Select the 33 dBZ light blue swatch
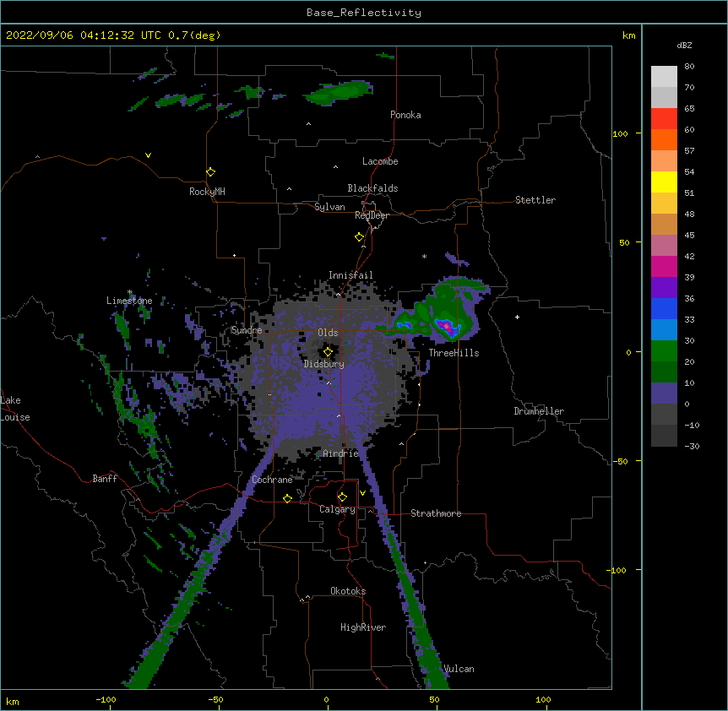The width and height of the screenshot is (728, 711). [664, 329]
